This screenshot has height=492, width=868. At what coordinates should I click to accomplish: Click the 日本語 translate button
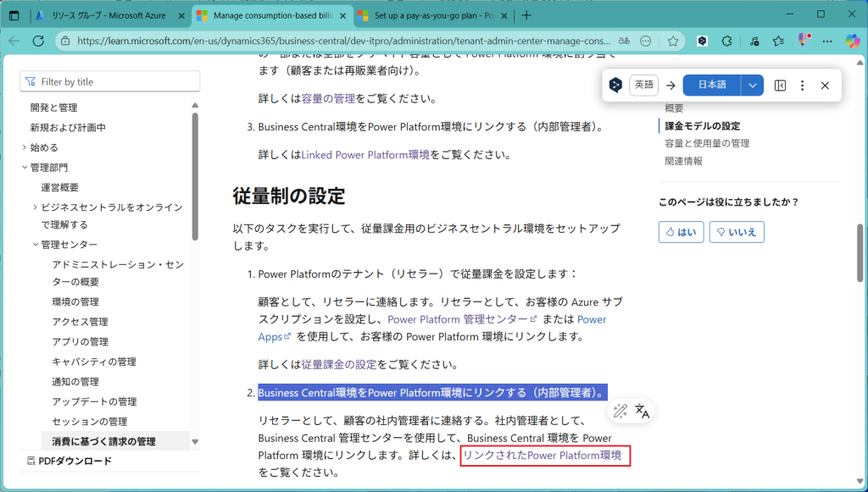click(x=712, y=86)
